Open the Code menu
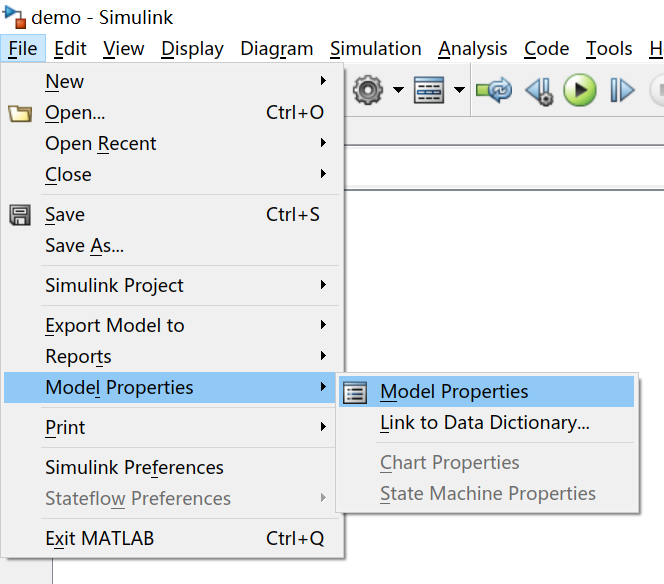Image resolution: width=664 pixels, height=584 pixels. [x=546, y=48]
